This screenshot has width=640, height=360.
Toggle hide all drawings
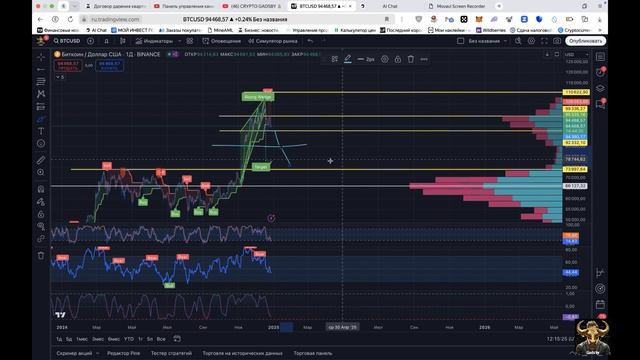pos(41,226)
